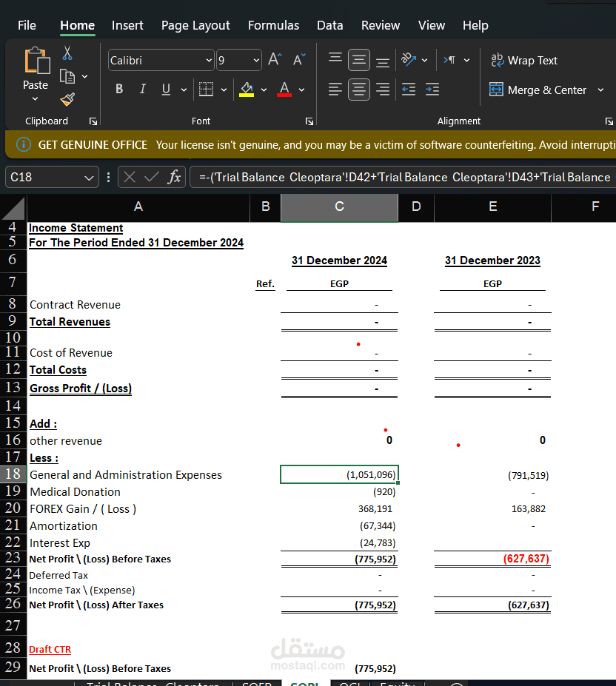616x686 pixels.
Task: Click the Copy icon
Action: (x=67, y=76)
